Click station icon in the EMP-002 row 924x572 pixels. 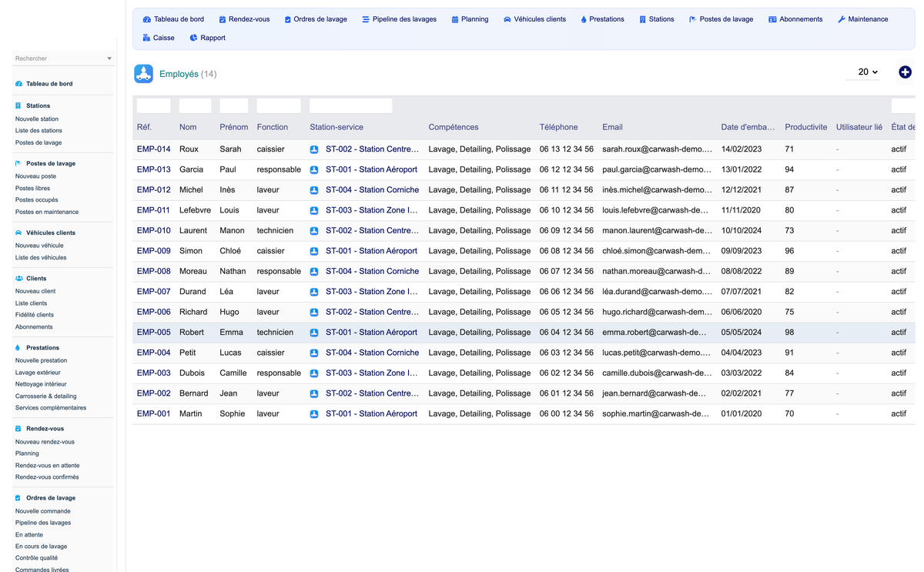[x=314, y=393]
